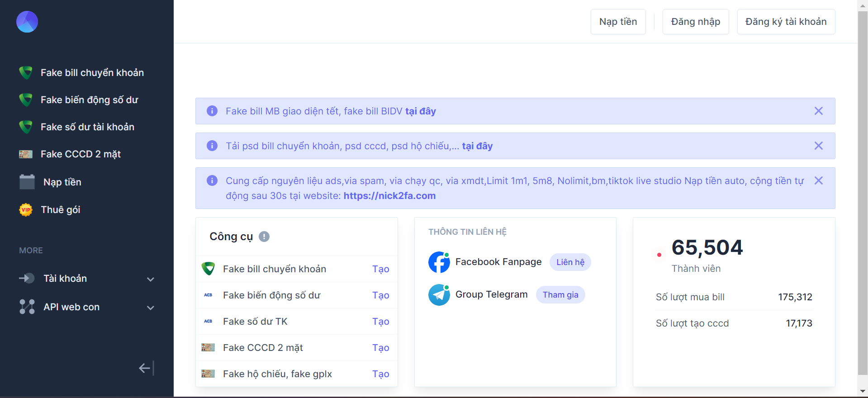868x398 pixels.
Task: Click the 17,173 value for Số lượt tạo cccd
Action: [799, 323]
